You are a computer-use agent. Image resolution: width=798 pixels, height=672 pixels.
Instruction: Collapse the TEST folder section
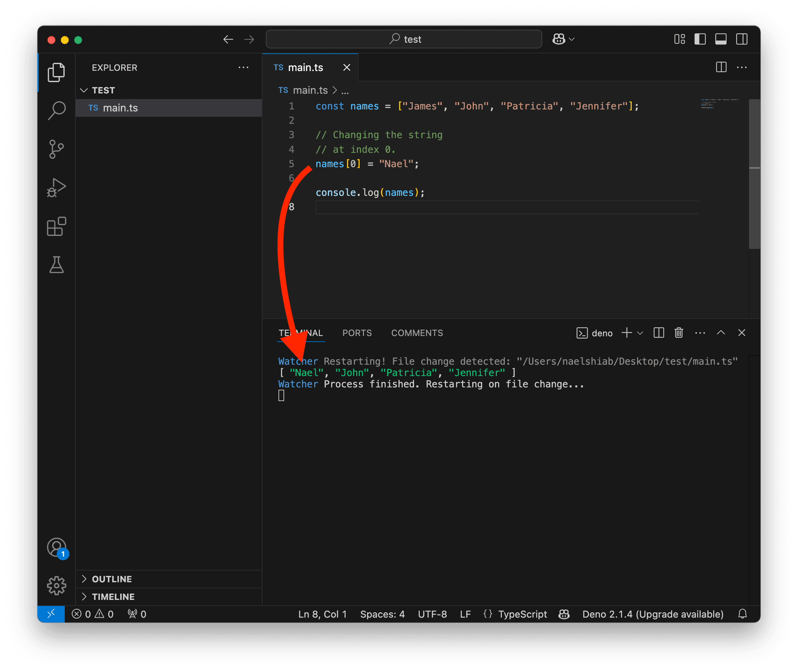[169, 90]
